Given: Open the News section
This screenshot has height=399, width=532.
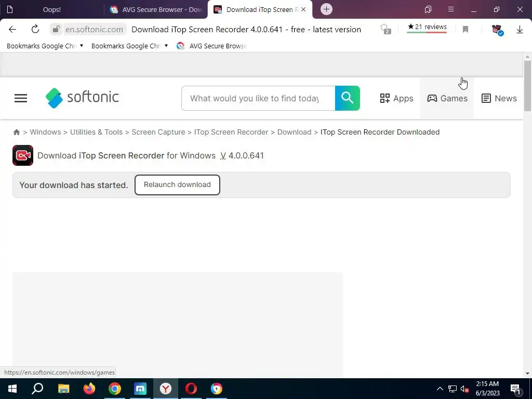Looking at the screenshot, I should coord(499,98).
